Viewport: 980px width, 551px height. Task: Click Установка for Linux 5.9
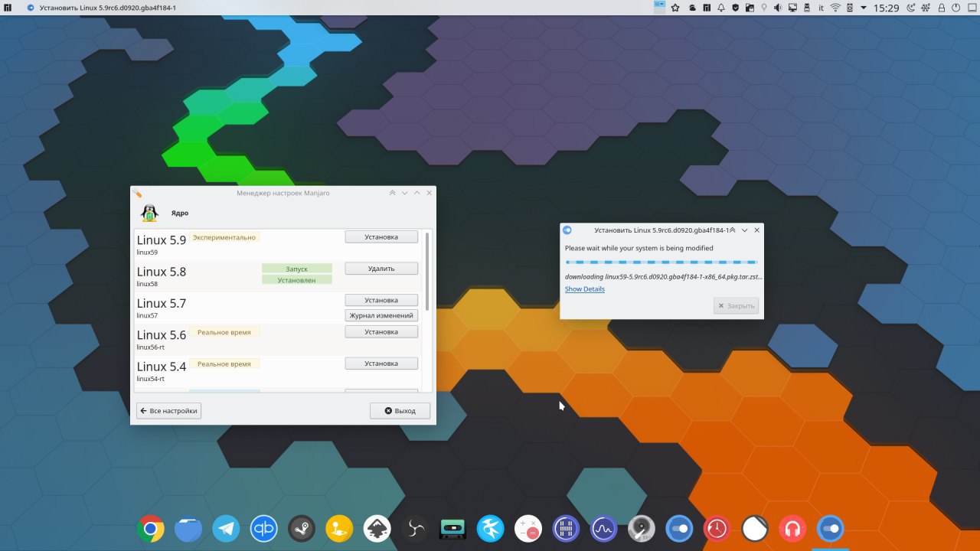(x=381, y=236)
